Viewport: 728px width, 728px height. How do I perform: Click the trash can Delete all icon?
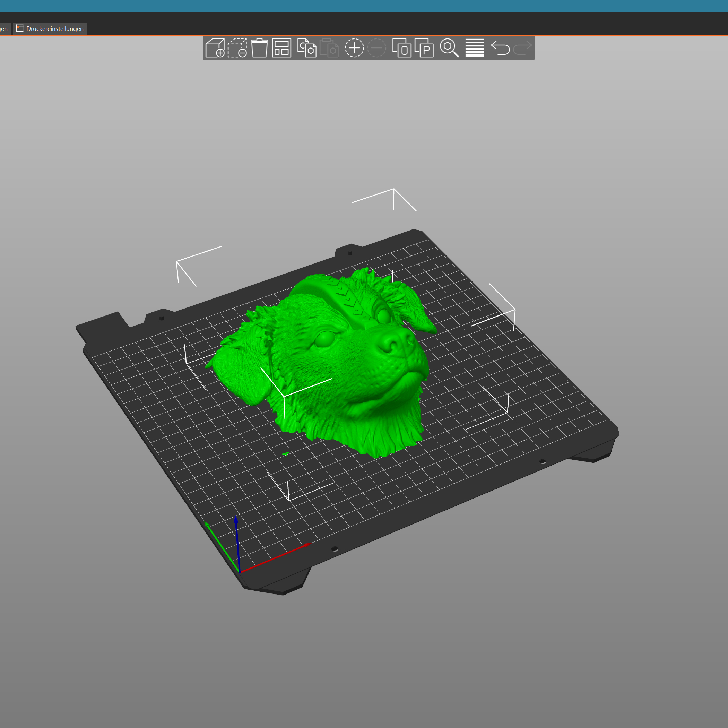point(259,48)
